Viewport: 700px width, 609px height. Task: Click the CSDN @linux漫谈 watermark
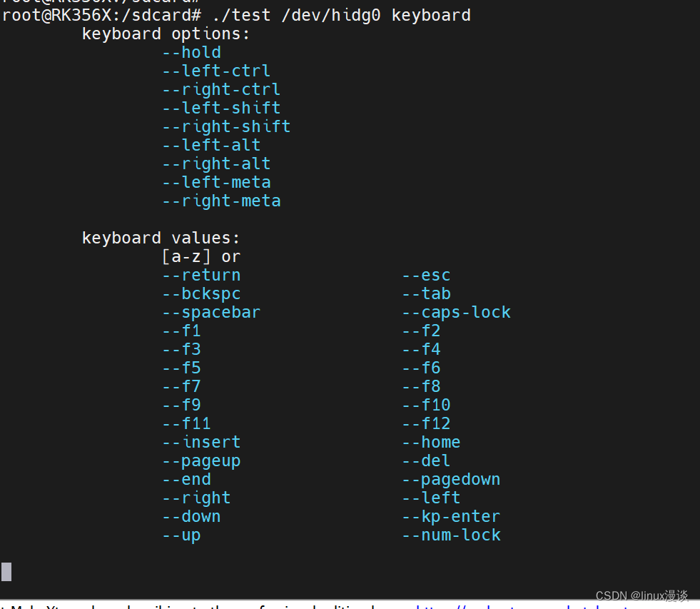click(x=641, y=595)
